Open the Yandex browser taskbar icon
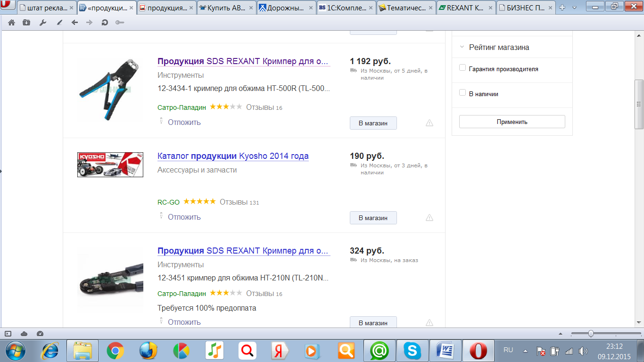 pyautogui.click(x=281, y=351)
